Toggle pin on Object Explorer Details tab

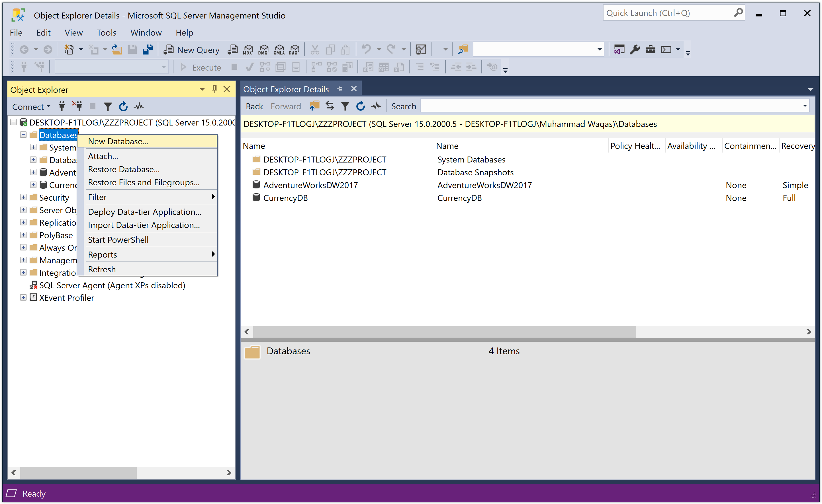(340, 89)
